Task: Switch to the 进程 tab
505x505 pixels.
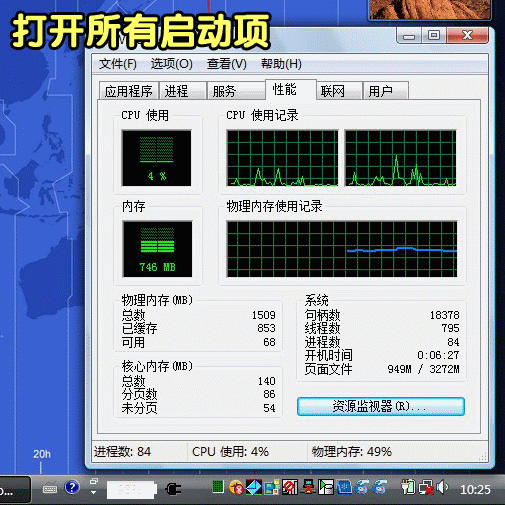Action: [183, 91]
